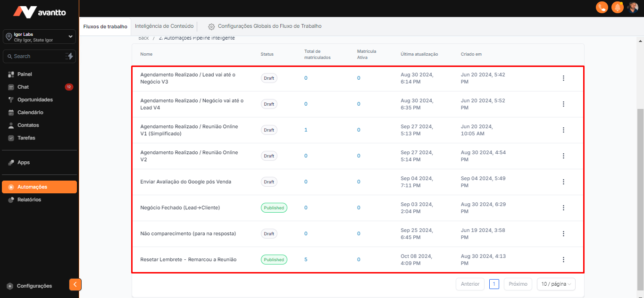Open three-dot menu for Negócio Fechado row
644x298 pixels.
click(x=563, y=207)
